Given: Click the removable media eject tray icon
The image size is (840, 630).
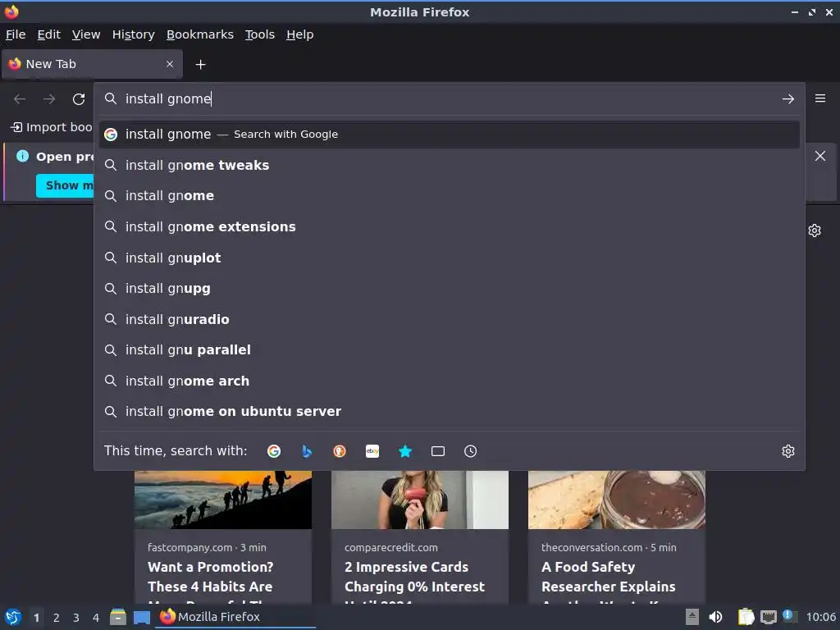Looking at the screenshot, I should pyautogui.click(x=692, y=617).
